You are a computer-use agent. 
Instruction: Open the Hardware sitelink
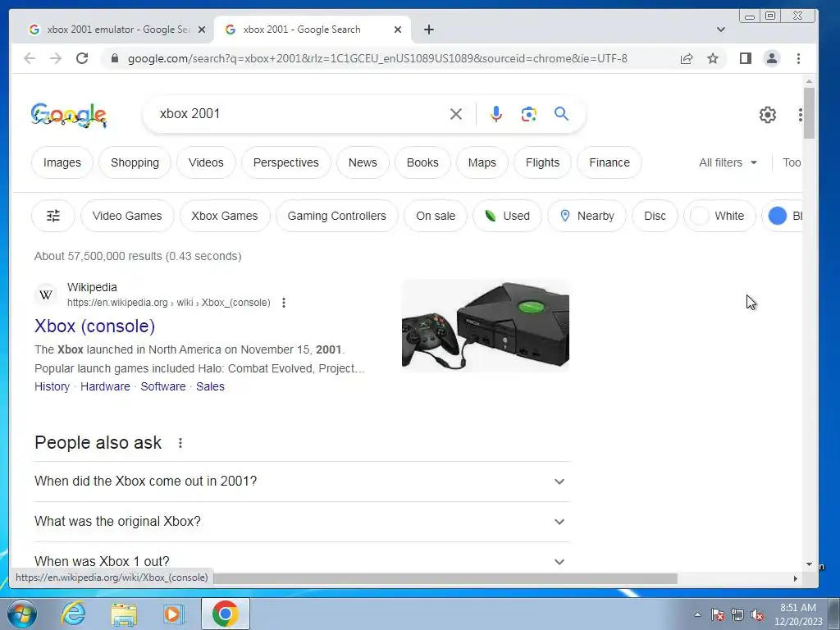(x=105, y=387)
